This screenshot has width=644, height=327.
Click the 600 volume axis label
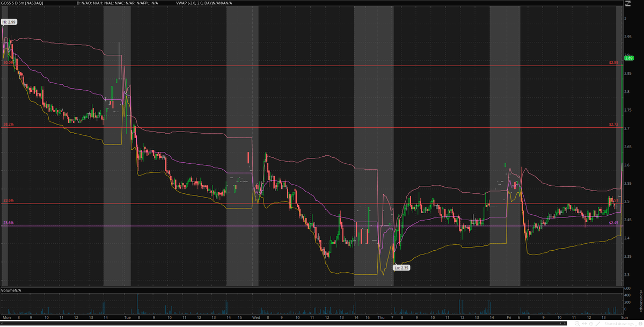[x=627, y=289]
